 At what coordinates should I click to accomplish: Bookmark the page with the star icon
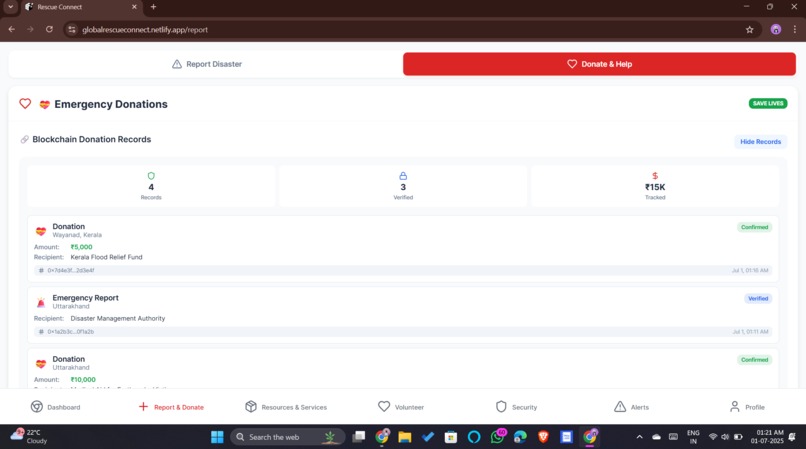(x=749, y=30)
